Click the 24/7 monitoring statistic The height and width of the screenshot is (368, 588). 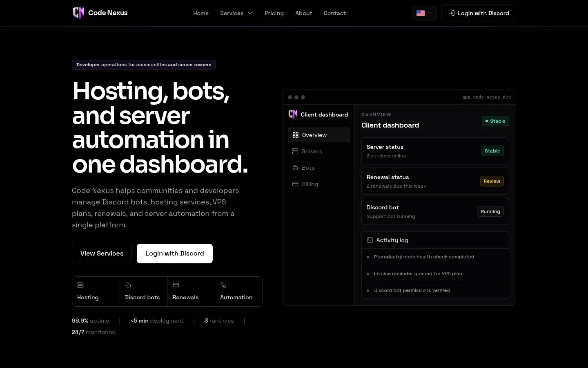pyautogui.click(x=94, y=332)
